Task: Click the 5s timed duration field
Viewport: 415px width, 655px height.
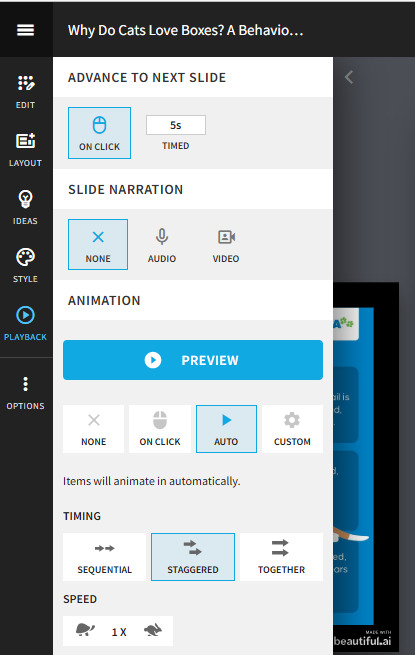Action: click(176, 125)
